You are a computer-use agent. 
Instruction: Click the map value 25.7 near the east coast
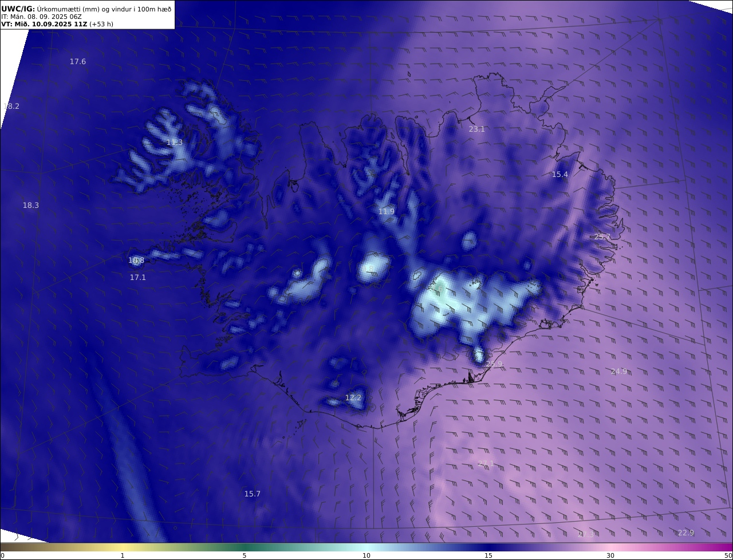pyautogui.click(x=602, y=236)
